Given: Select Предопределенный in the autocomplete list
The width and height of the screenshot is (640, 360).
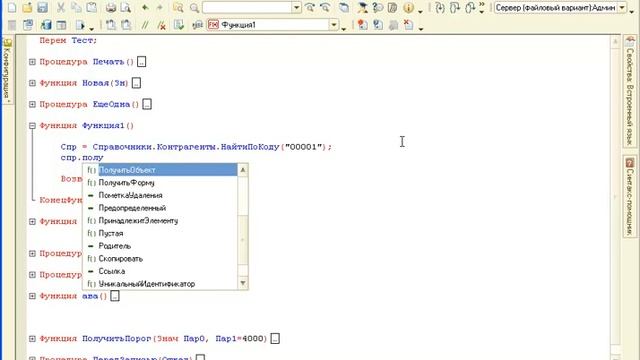Looking at the screenshot, I should point(161,208).
